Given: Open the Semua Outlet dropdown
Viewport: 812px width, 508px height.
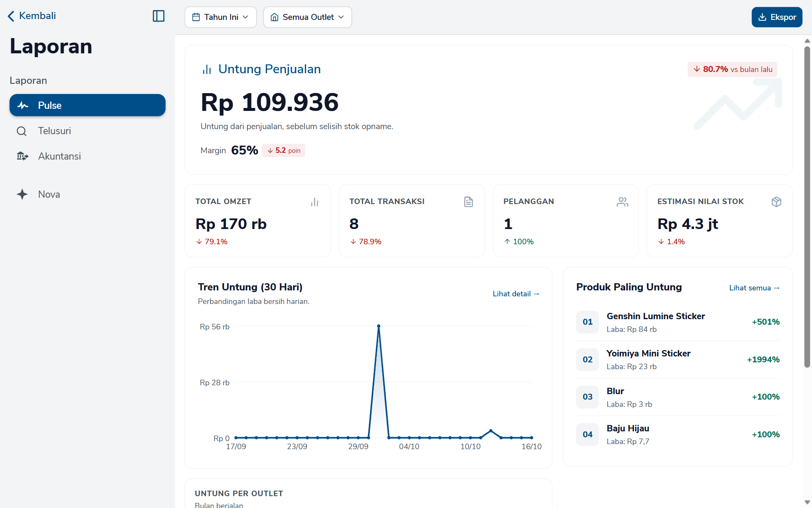Looking at the screenshot, I should [307, 17].
